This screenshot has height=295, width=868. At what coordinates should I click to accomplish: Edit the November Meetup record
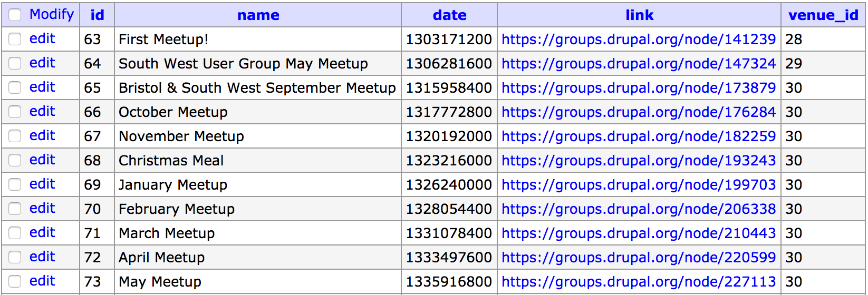(42, 135)
